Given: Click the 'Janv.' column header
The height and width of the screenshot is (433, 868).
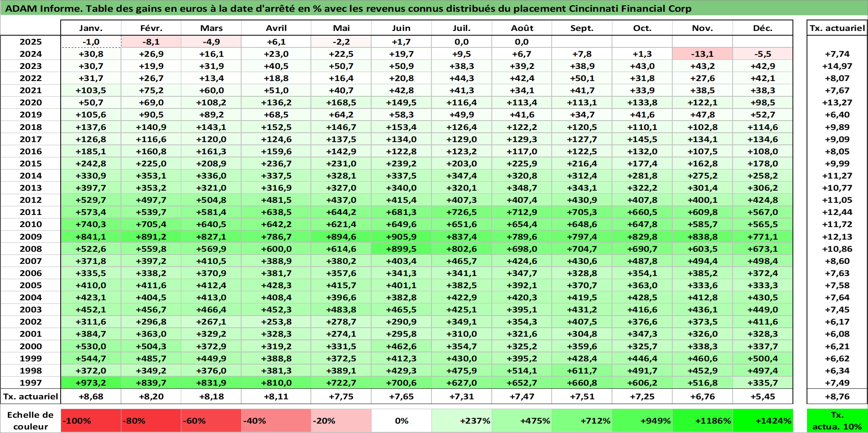Looking at the screenshot, I should coord(91,28).
